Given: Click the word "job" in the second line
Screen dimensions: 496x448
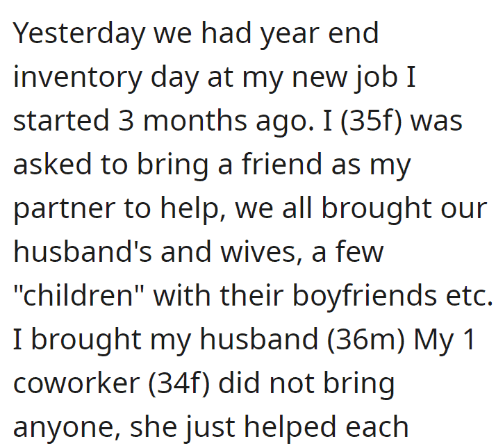Looking at the screenshot, I should coord(376,78).
